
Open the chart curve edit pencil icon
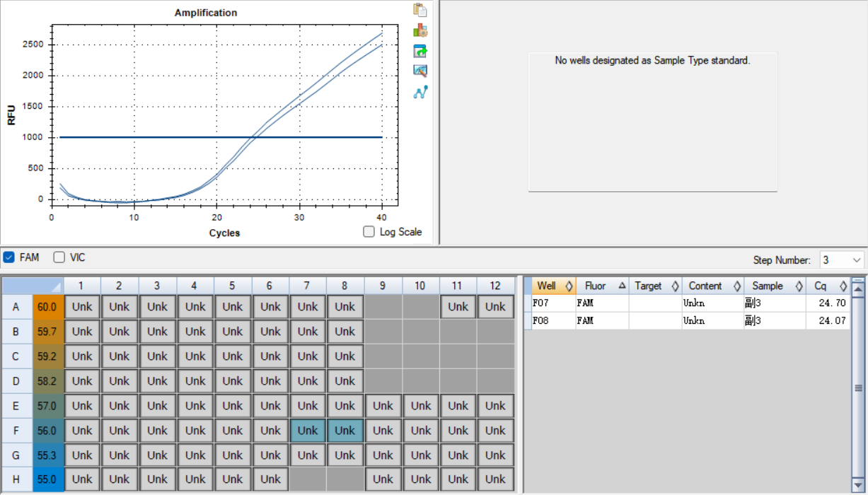(x=420, y=71)
